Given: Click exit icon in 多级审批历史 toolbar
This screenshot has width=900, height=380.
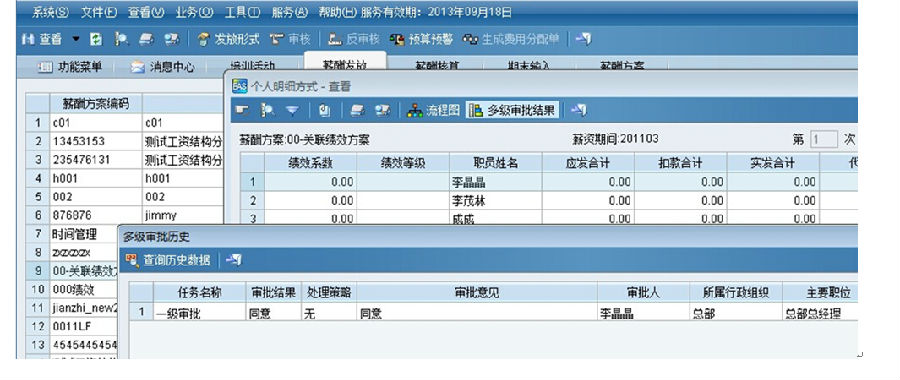Looking at the screenshot, I should tap(234, 260).
